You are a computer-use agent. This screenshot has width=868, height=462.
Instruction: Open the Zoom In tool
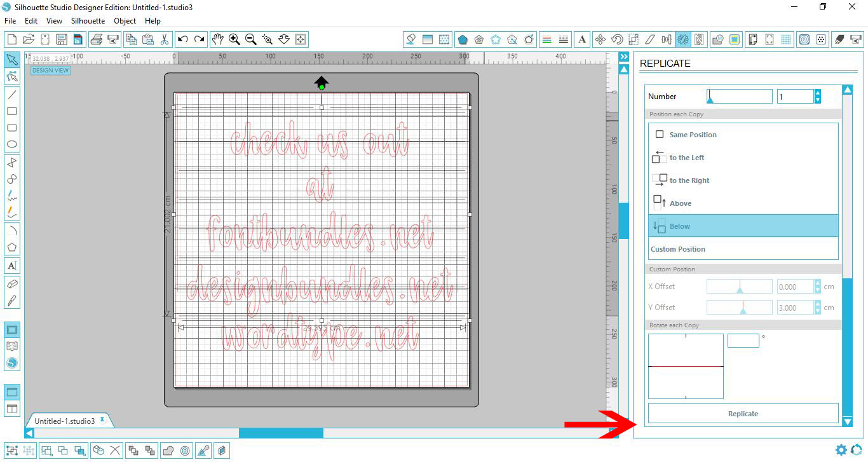[234, 39]
